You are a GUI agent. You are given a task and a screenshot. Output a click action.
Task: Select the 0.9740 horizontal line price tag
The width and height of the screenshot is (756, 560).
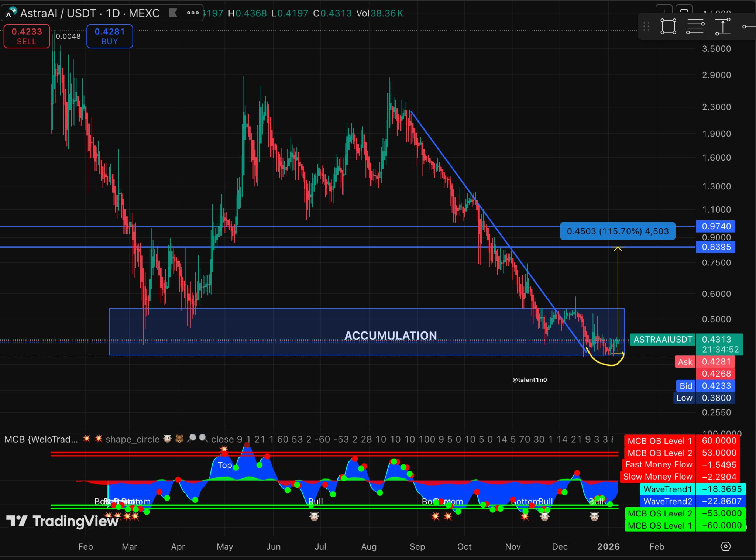pos(715,226)
